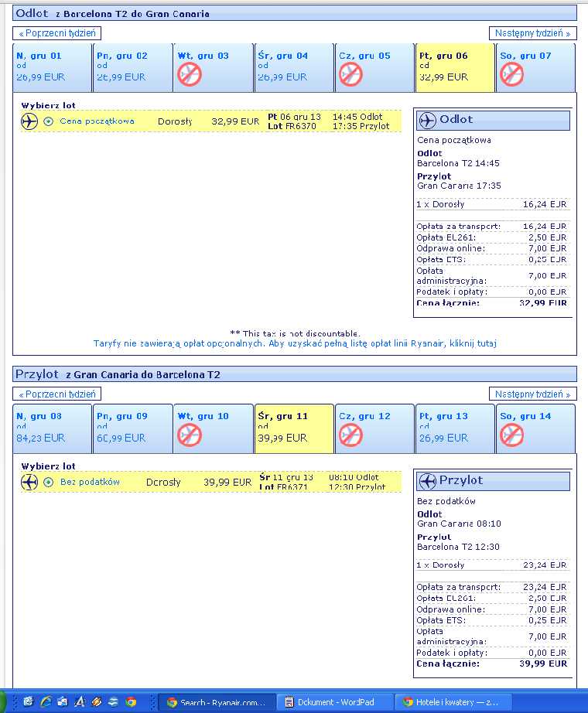Viewport: 588px width, 713px height.
Task: Click the 'This tax is not discountable' note
Action: click(295, 333)
